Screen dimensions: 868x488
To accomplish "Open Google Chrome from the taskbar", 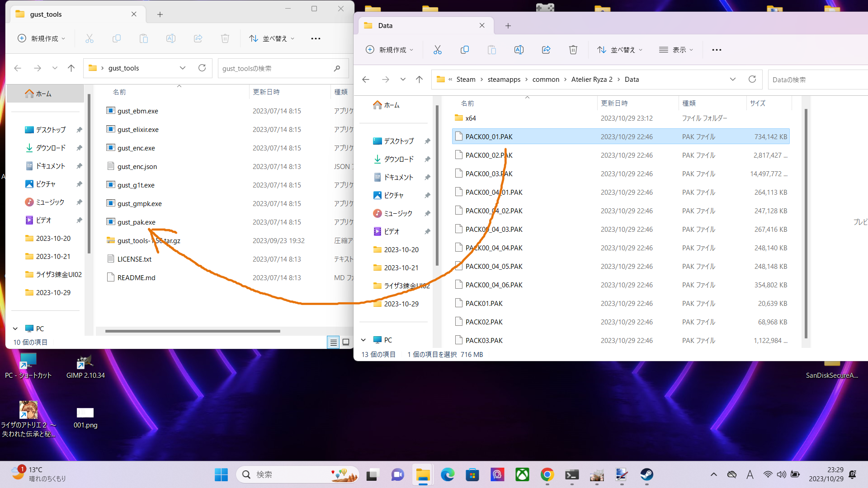I will click(x=547, y=474).
